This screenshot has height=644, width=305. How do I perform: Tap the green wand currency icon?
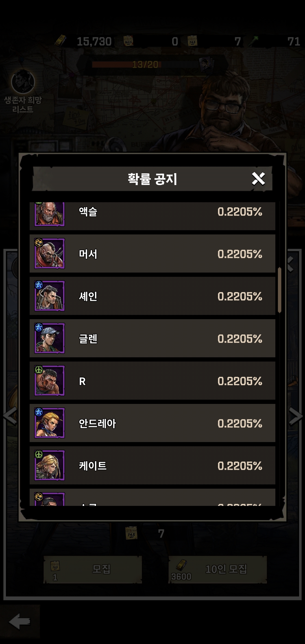pos(253,41)
